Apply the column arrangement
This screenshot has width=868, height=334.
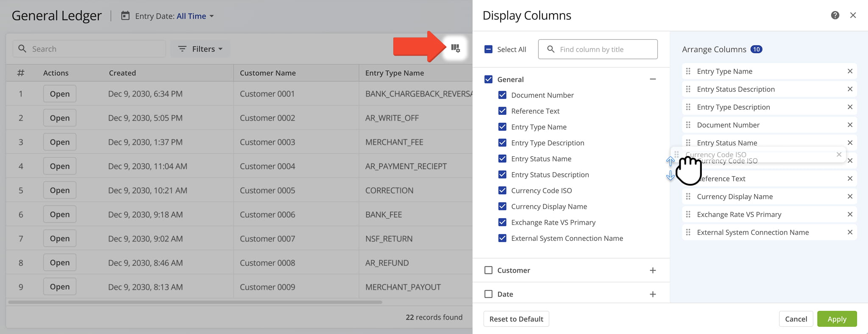(837, 319)
